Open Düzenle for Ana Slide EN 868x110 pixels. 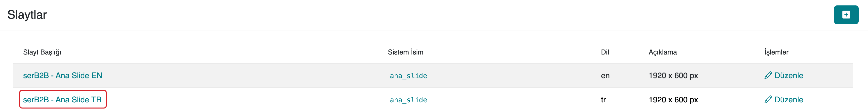(x=789, y=75)
